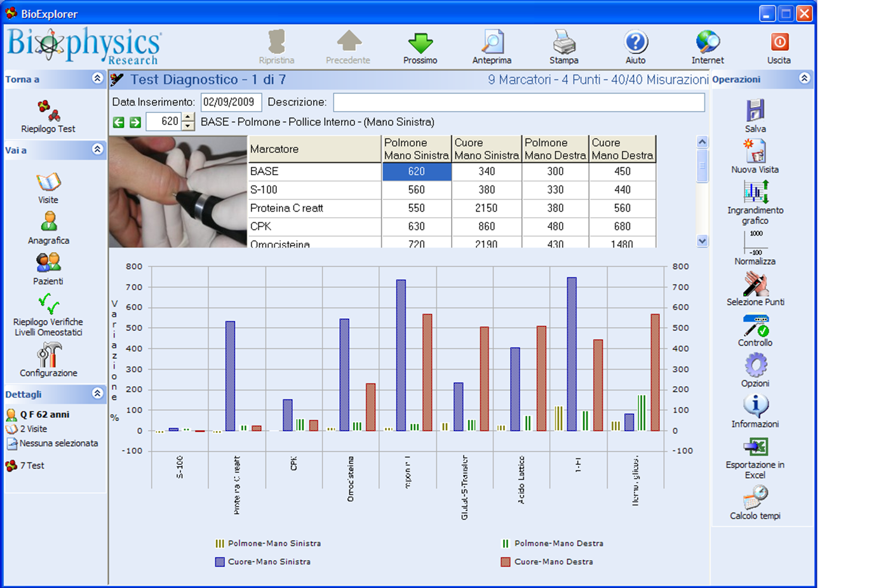Viewport: 874px width, 588px height.
Task: Collapse the Vai a panel
Action: coord(97,149)
